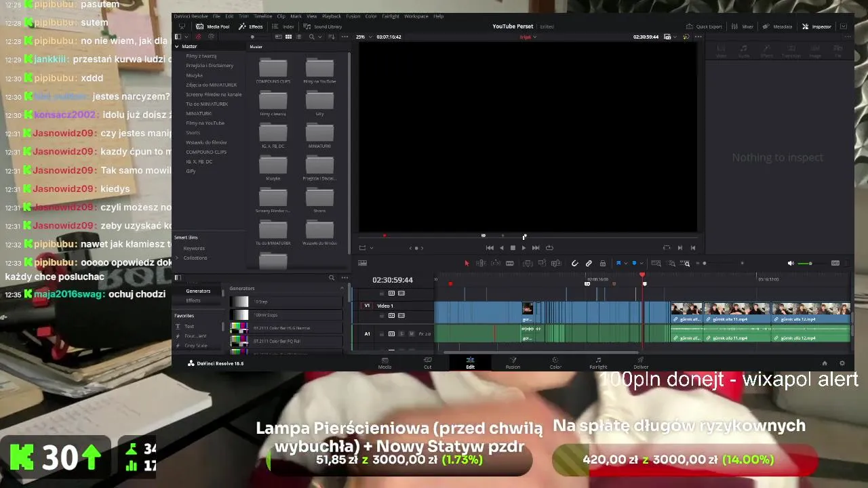Image resolution: width=868 pixels, height=488 pixels.
Task: Toggle linked selection chain icon
Action: pos(589,263)
